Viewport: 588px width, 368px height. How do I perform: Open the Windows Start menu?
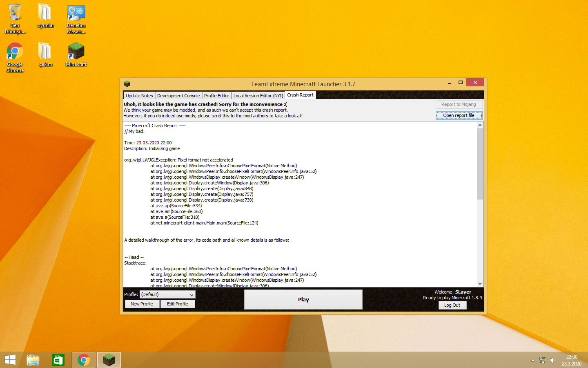coord(10,360)
